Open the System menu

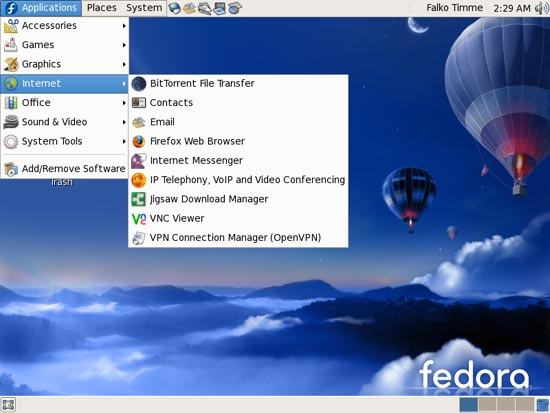[144, 8]
